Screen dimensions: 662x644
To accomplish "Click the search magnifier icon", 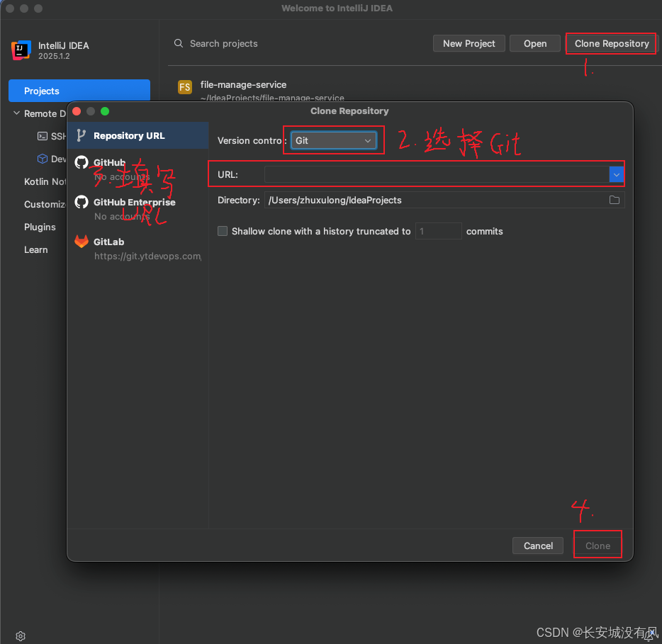I will pos(179,43).
